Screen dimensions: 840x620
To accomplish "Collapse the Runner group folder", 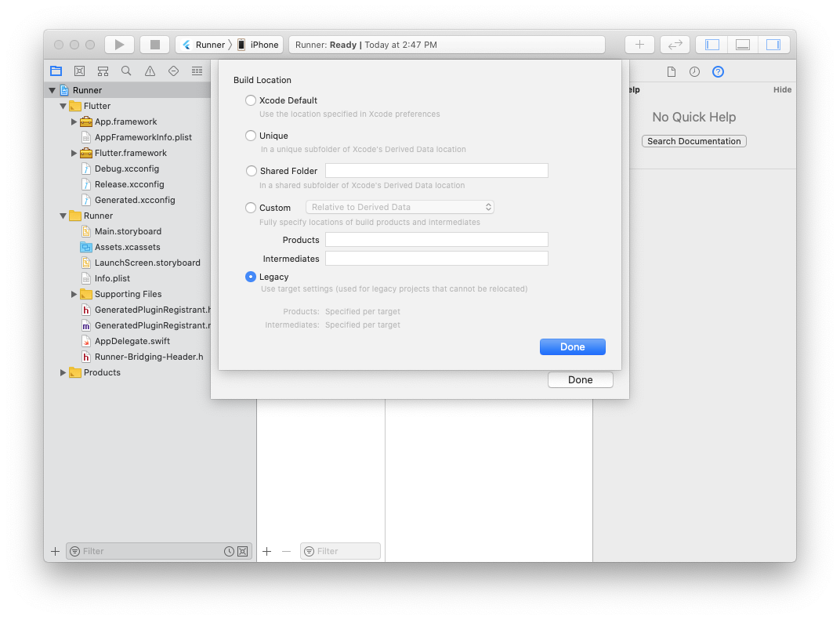I will pyautogui.click(x=63, y=216).
